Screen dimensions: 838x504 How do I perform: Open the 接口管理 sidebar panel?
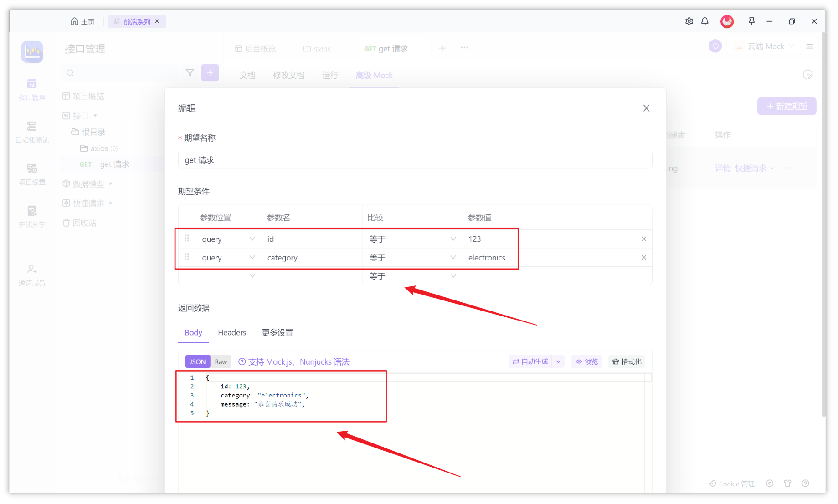31,89
